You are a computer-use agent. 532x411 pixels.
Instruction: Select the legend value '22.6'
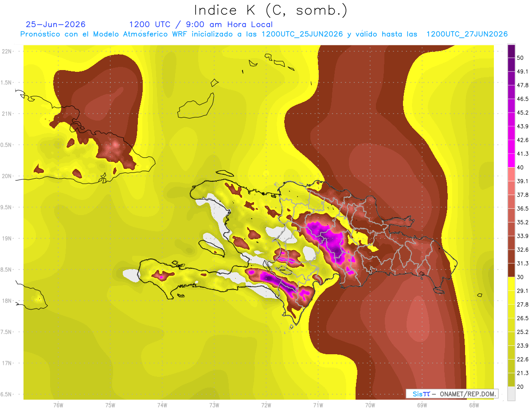pyautogui.click(x=522, y=360)
